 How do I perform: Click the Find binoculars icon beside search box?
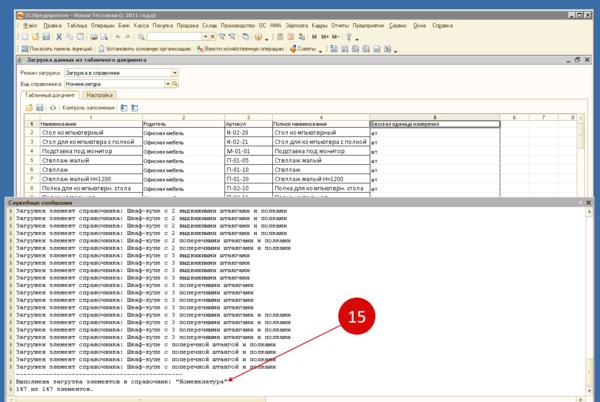coord(141,37)
